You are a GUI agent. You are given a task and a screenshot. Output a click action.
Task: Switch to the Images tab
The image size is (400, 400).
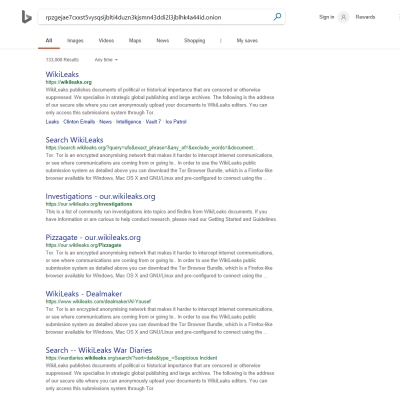point(75,41)
